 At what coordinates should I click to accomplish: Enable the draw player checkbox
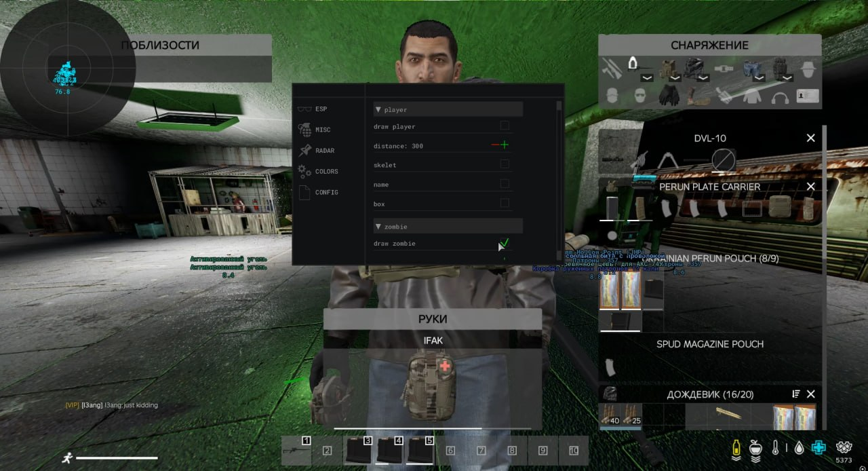point(505,126)
